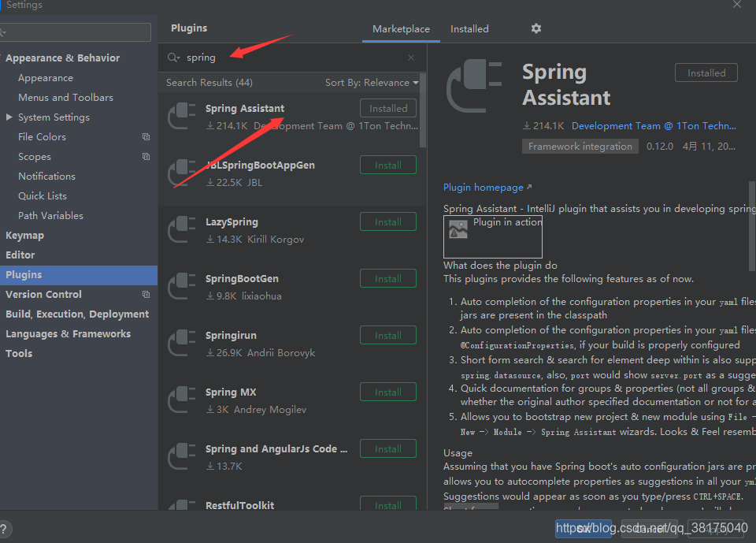Open Build, Execution, Deployment settings
The image size is (756, 543).
[x=77, y=314]
